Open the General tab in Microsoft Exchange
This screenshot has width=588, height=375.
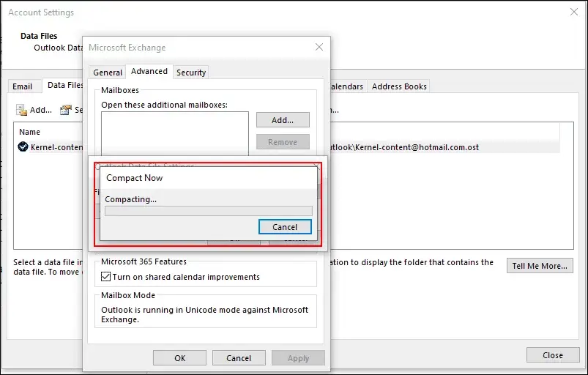pos(108,73)
